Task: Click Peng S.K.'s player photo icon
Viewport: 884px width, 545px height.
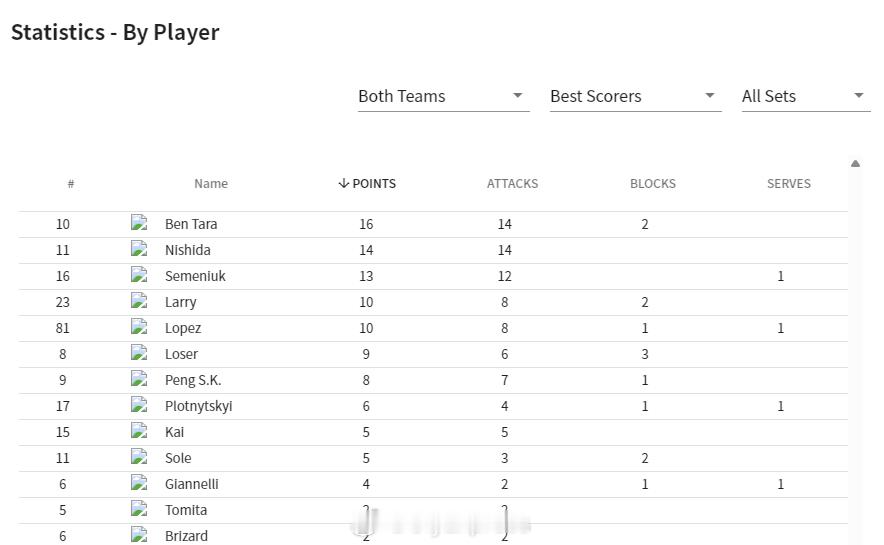Action: [x=139, y=379]
